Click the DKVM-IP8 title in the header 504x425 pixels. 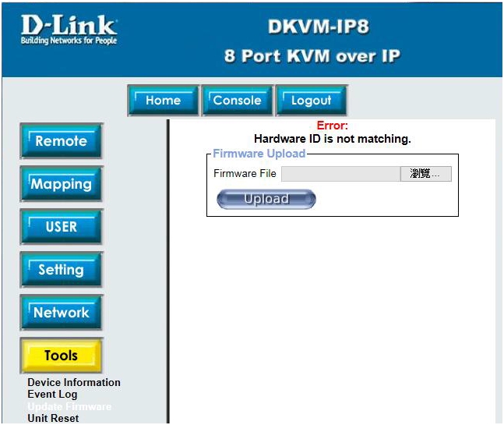pyautogui.click(x=318, y=27)
